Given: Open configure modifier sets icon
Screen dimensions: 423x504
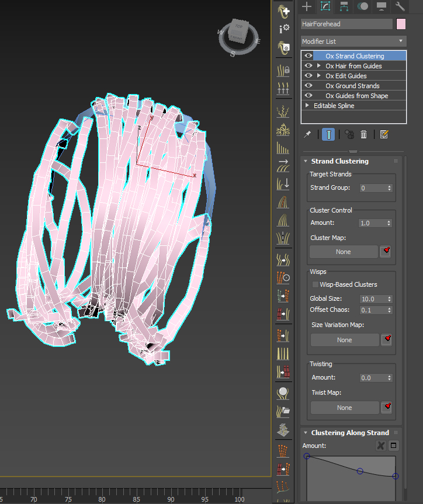Looking at the screenshot, I should pos(384,134).
